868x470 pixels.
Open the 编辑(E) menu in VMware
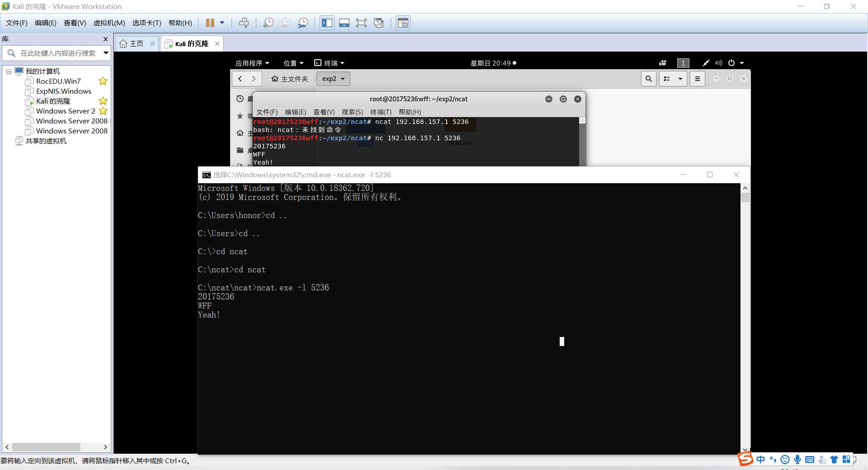46,23
